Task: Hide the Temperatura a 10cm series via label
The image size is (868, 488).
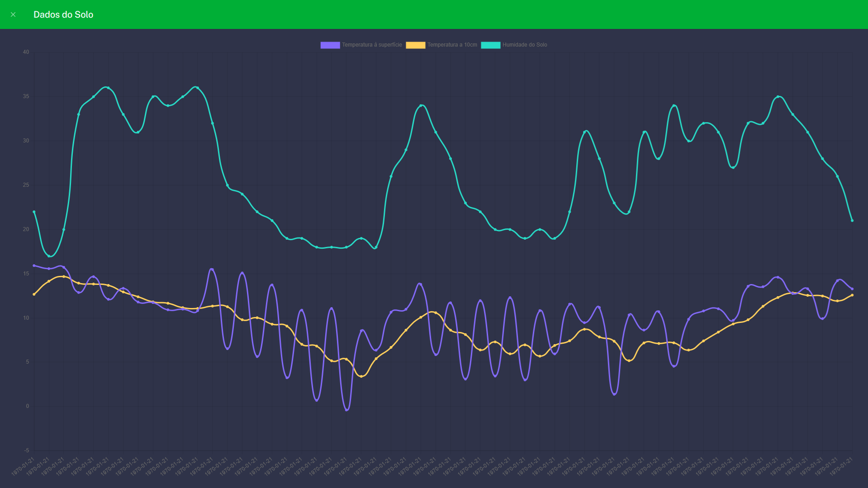Action: click(x=452, y=45)
